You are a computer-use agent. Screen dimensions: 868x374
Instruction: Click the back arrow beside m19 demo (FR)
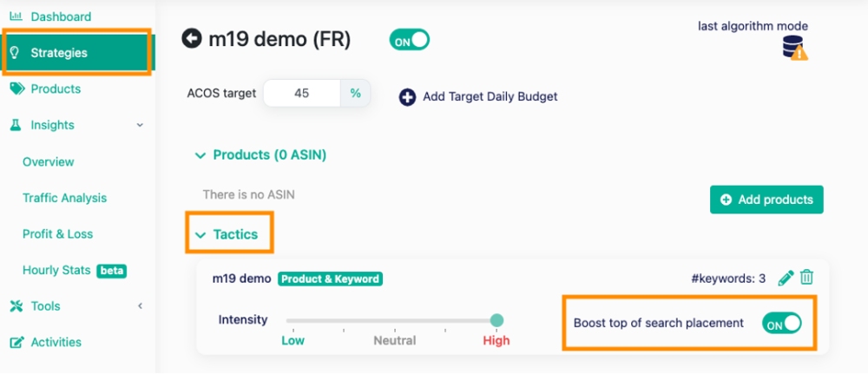click(191, 39)
